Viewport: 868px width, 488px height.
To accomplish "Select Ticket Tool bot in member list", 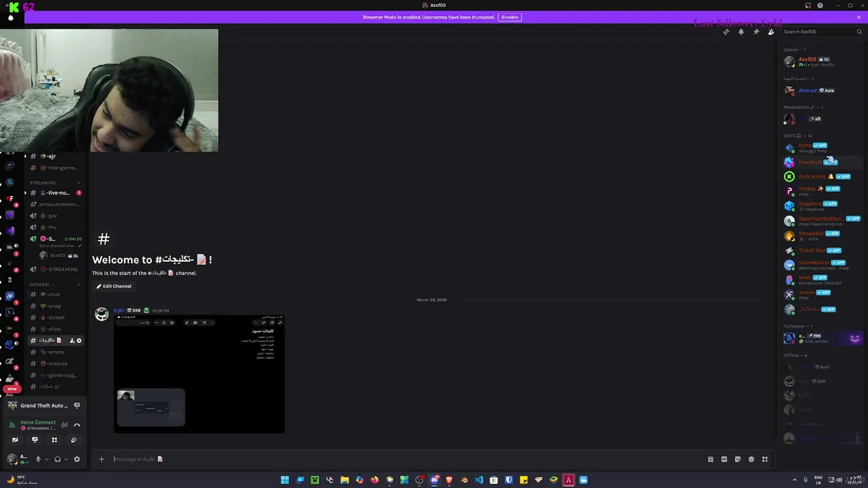I will click(822, 251).
